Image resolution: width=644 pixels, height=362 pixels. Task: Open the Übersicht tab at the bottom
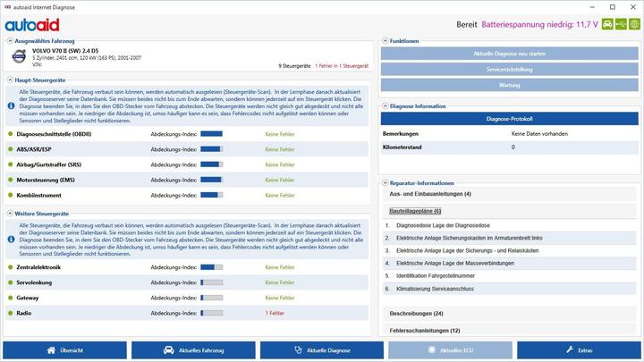click(64, 350)
